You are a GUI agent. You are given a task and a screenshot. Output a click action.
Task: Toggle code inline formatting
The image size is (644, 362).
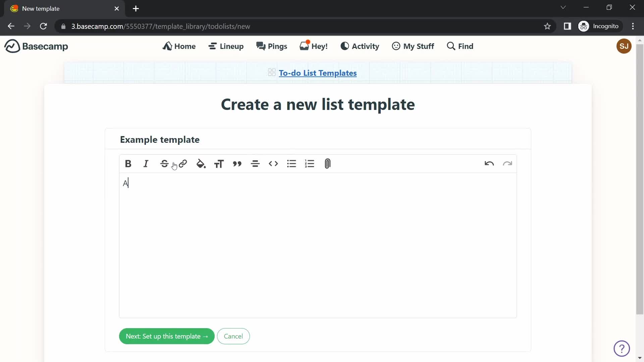pos(273,164)
